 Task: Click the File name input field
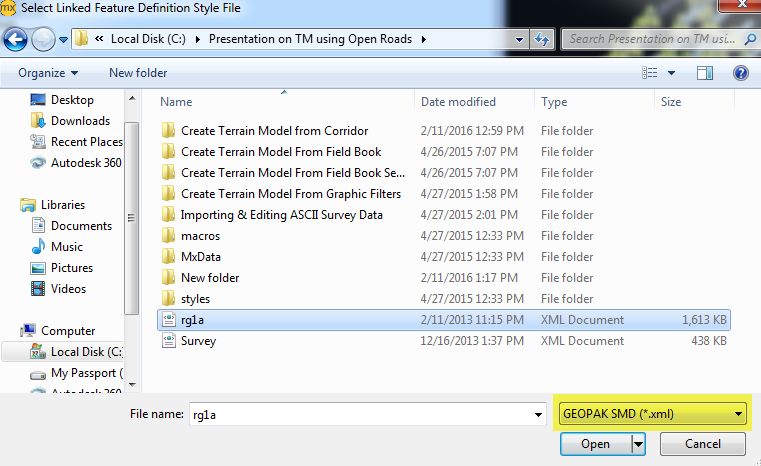point(361,414)
